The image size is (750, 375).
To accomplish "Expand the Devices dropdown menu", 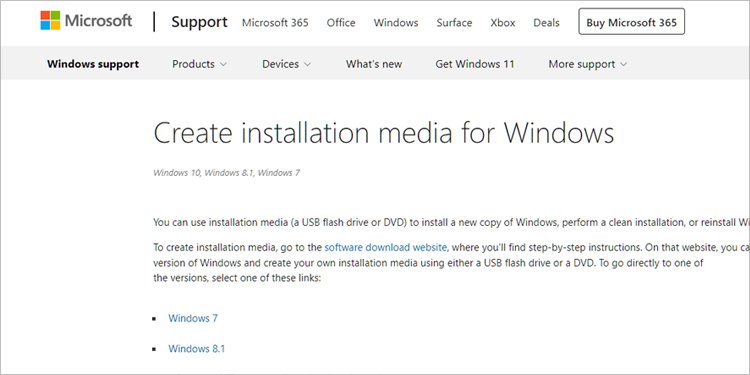I will pos(287,64).
